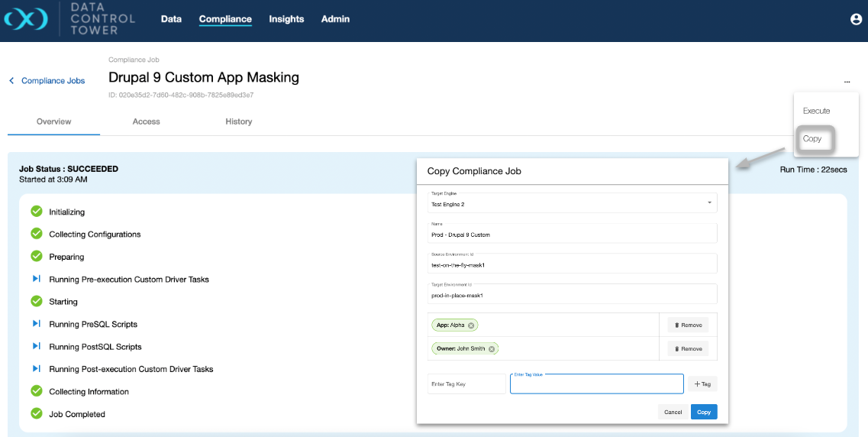Cancel the Copy Compliance Job dialog
Viewport: 868px width, 437px height.
[x=673, y=412]
